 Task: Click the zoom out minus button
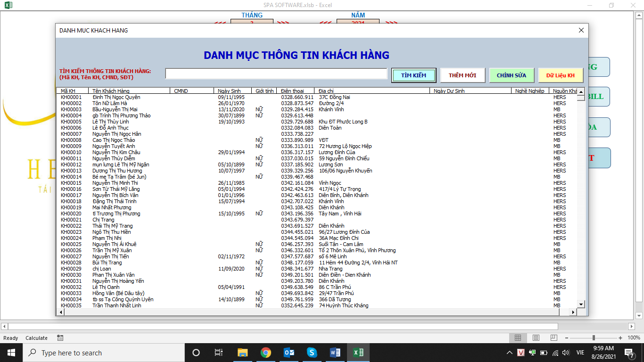[x=566, y=338]
